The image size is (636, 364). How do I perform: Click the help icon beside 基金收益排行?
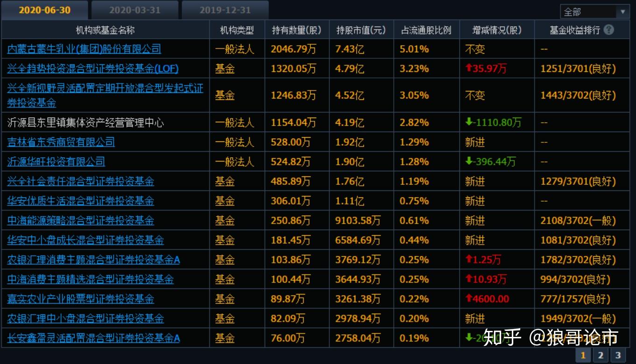click(608, 30)
